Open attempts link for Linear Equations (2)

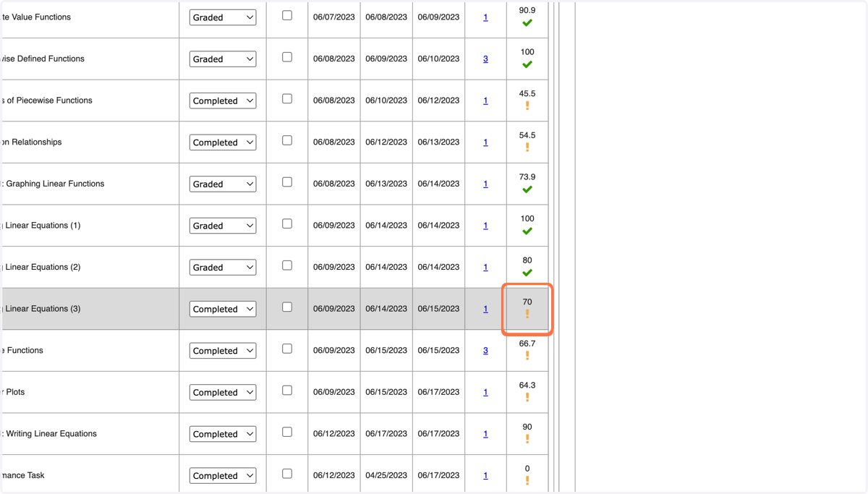point(485,267)
